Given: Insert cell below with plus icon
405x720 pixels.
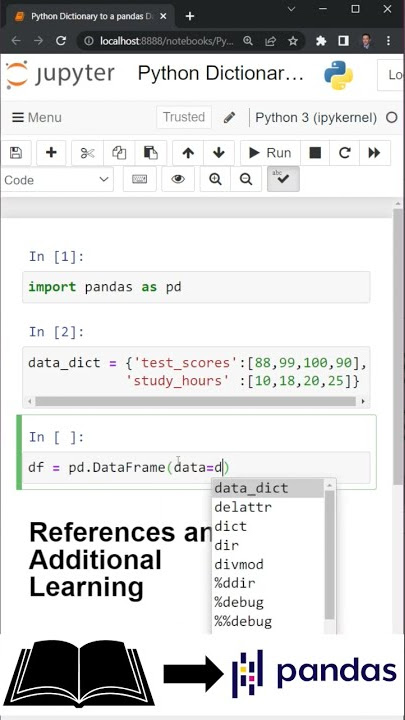Looking at the screenshot, I should (x=51, y=153).
